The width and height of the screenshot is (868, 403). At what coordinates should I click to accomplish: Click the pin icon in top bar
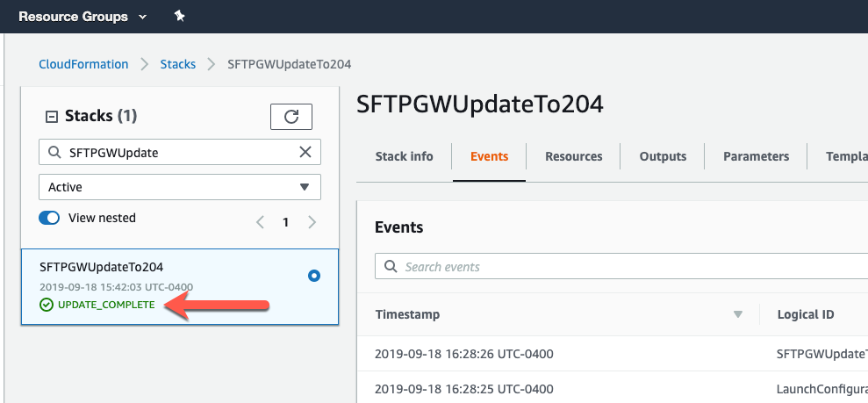pos(180,17)
